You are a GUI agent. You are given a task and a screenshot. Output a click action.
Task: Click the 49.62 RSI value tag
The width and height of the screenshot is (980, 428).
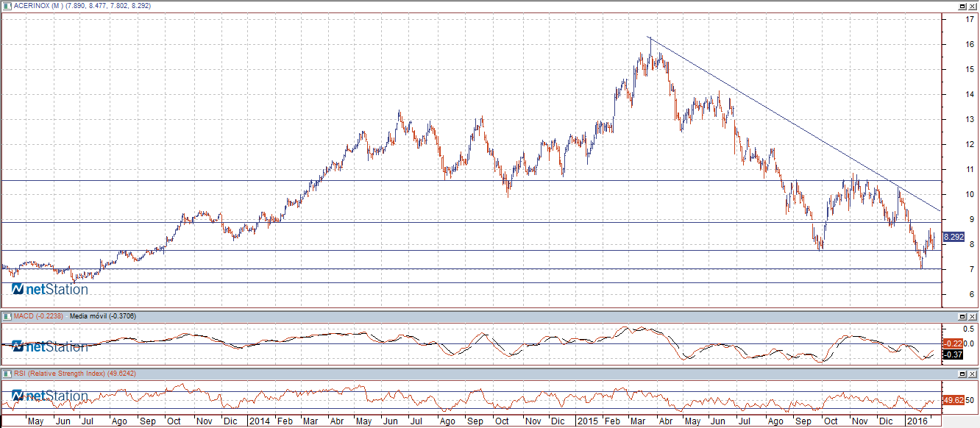(954, 400)
